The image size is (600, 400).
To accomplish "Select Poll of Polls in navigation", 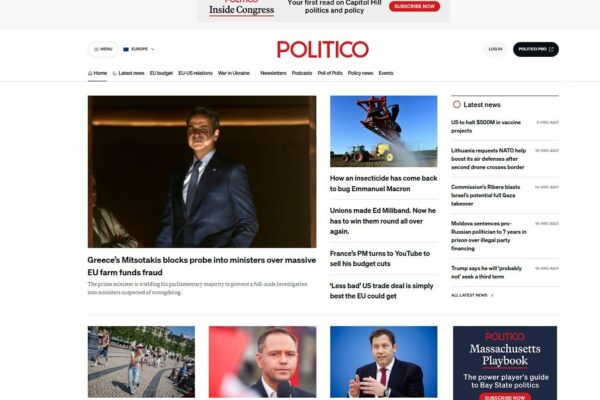I will click(330, 73).
